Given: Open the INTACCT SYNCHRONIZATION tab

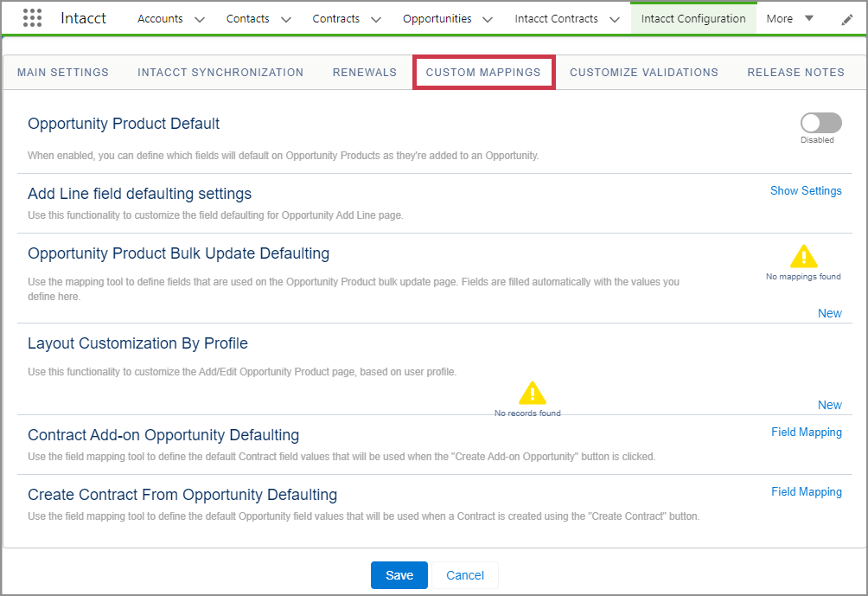Looking at the screenshot, I should click(x=220, y=72).
